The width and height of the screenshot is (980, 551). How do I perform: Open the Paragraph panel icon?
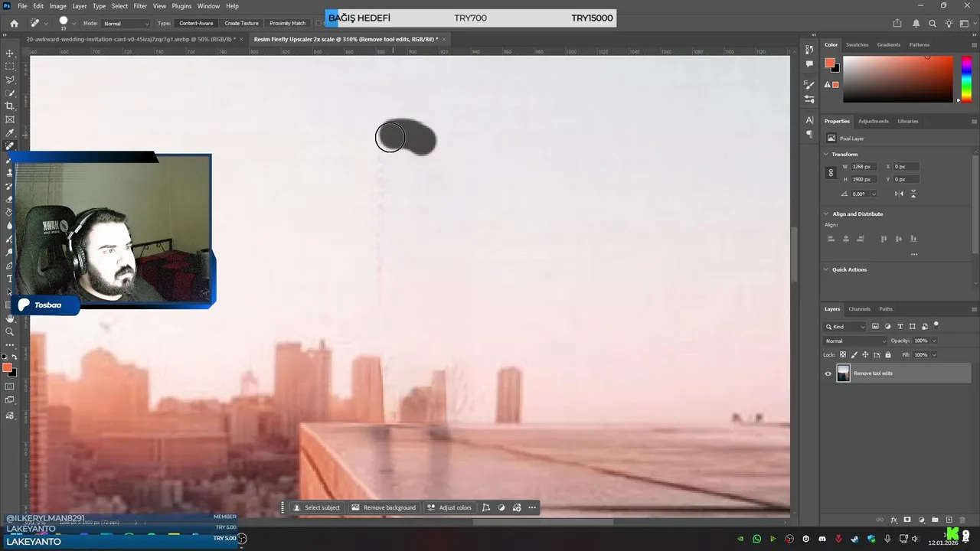809,134
